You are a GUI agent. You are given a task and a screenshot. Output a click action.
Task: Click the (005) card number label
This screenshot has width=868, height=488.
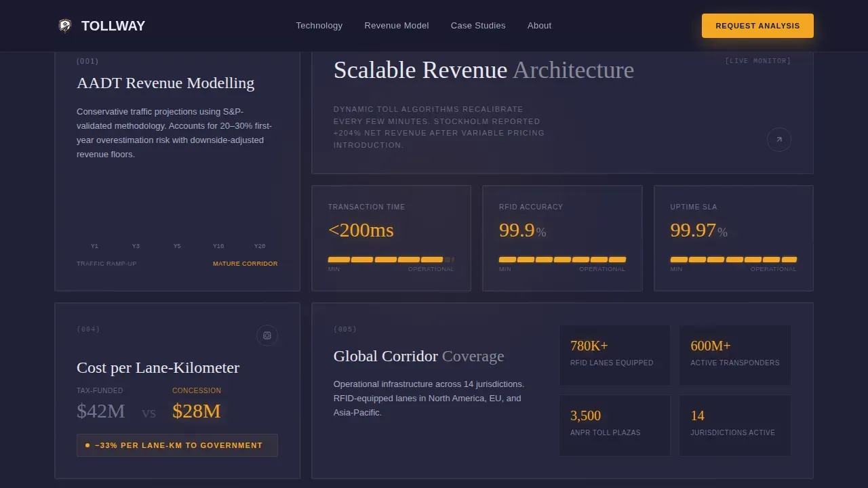pyautogui.click(x=345, y=329)
